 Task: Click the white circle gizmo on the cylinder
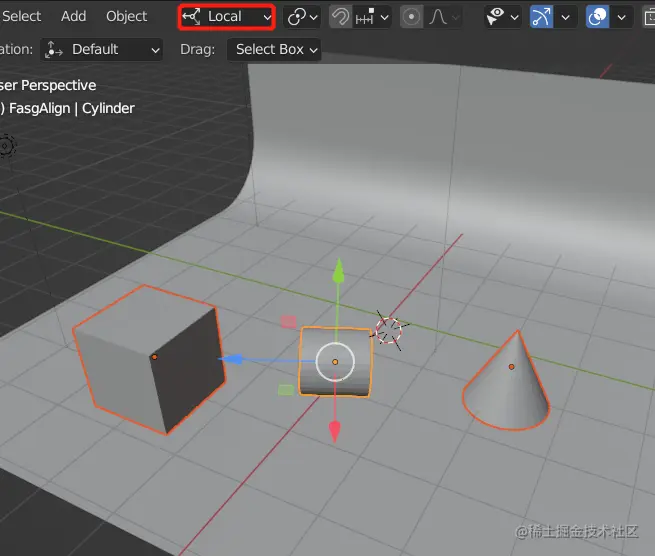coord(335,362)
